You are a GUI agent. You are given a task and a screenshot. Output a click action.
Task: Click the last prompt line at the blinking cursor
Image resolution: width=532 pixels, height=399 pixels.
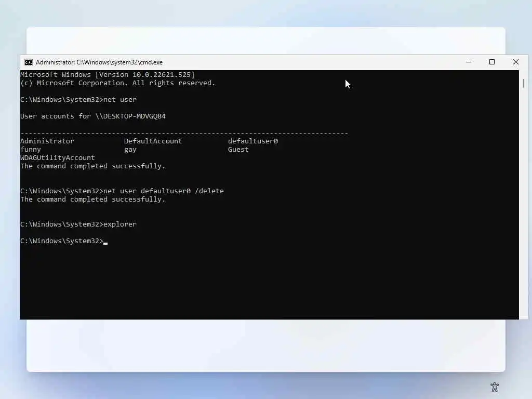(x=64, y=241)
